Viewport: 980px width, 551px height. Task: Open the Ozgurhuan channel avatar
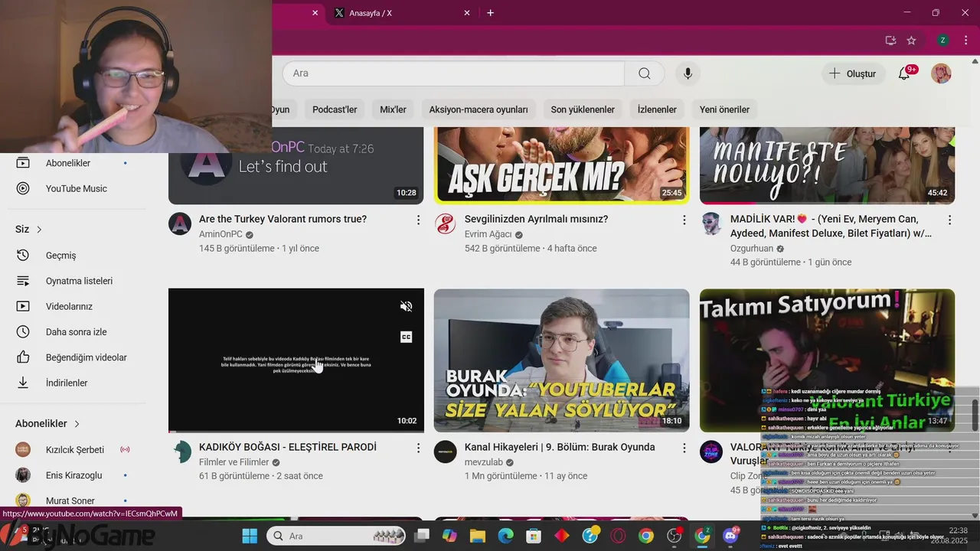(711, 223)
